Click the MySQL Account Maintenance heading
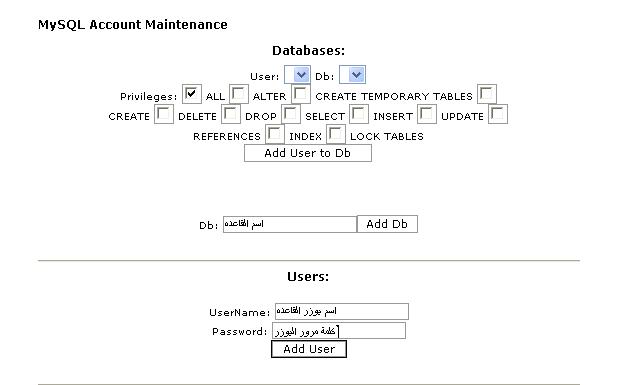Image resolution: width=626 pixels, height=385 pixels. click(x=133, y=25)
